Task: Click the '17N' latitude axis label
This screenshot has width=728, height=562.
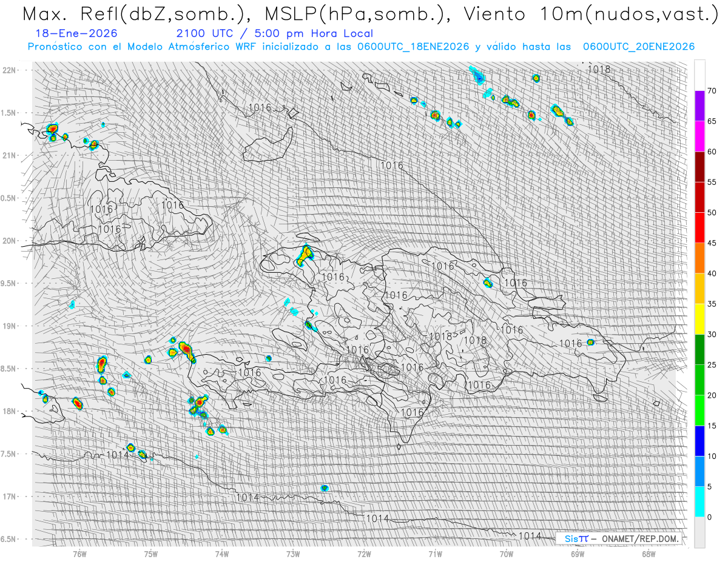Action: pos(9,497)
